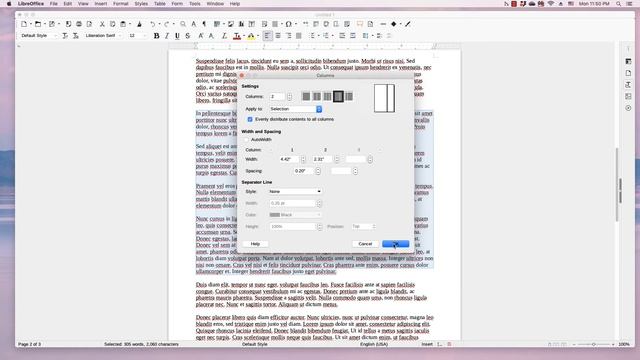Uncheck Evenly distribute contents to all columns

pos(250,119)
